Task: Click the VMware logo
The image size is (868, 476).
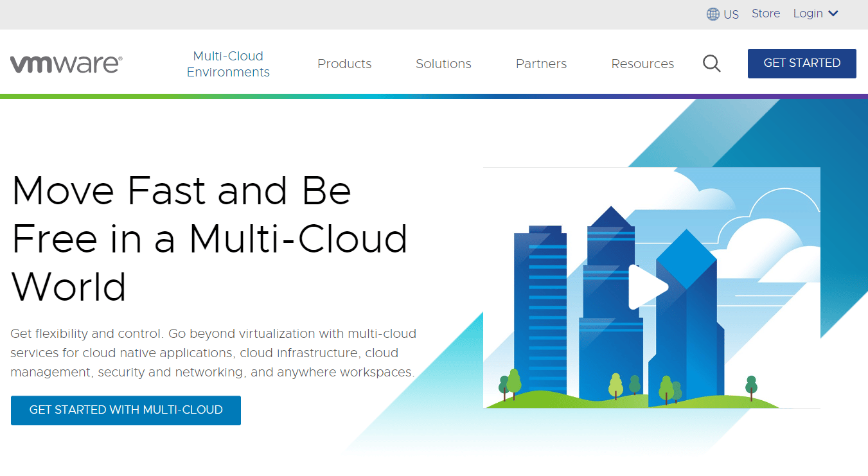Action: click(66, 64)
